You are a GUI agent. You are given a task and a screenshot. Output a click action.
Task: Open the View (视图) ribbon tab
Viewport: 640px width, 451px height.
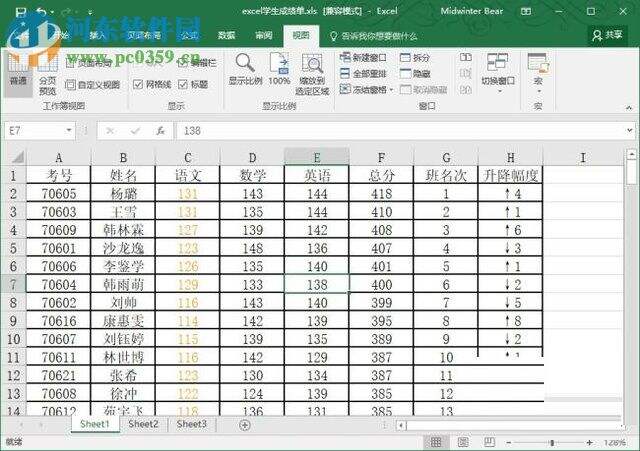coord(301,36)
